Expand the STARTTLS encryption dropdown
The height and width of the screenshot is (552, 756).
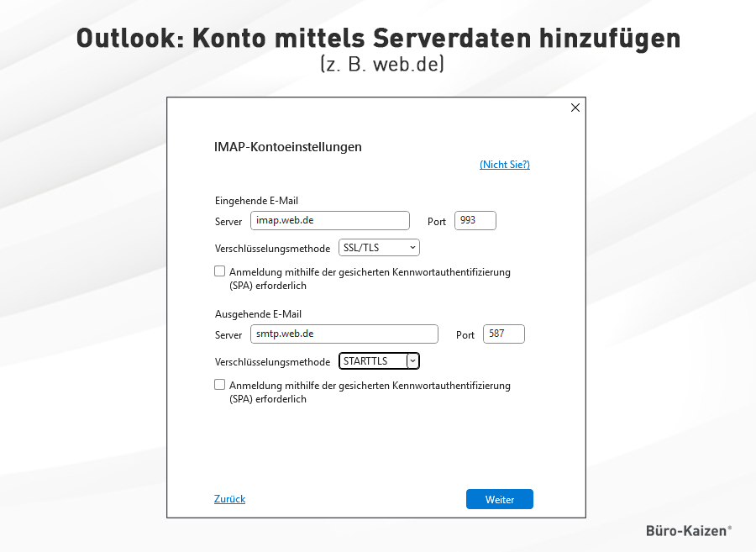pos(379,361)
